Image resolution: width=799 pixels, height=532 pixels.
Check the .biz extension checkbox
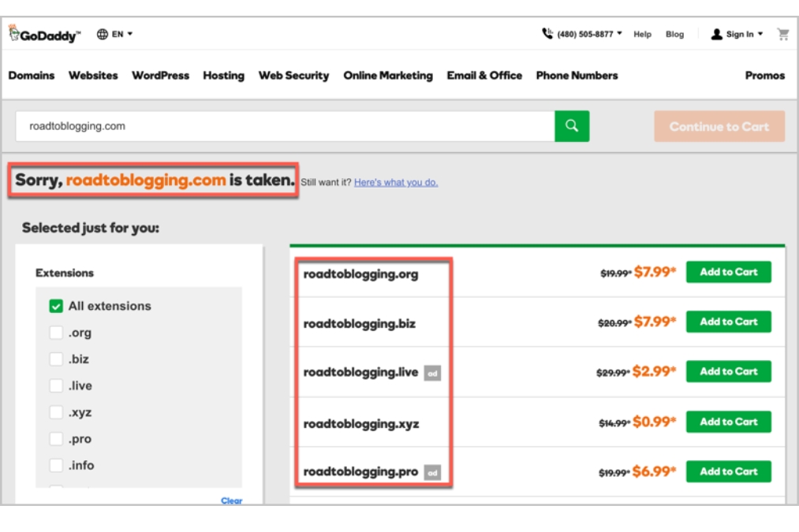pyautogui.click(x=56, y=359)
